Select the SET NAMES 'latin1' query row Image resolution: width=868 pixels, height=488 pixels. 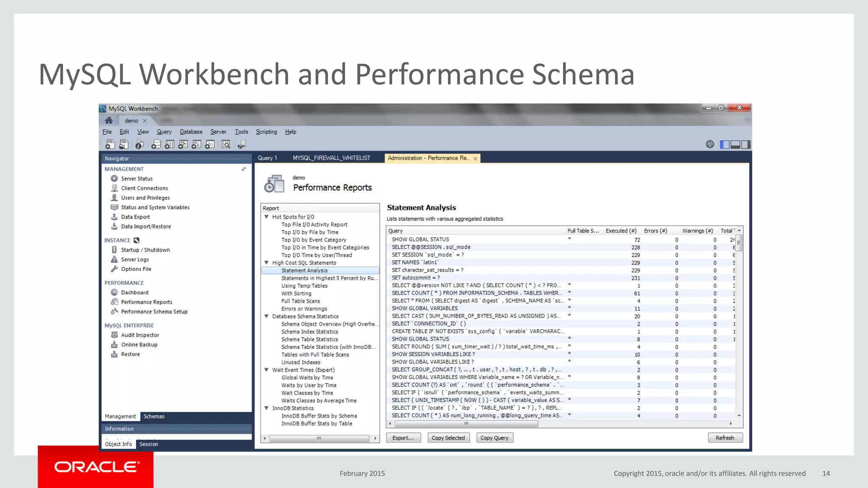coord(562,262)
